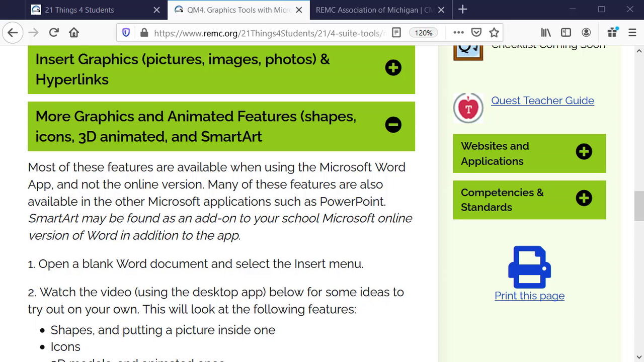This screenshot has width=644, height=362.
Task: Open the Firefox hamburger menu
Action: coord(632,33)
